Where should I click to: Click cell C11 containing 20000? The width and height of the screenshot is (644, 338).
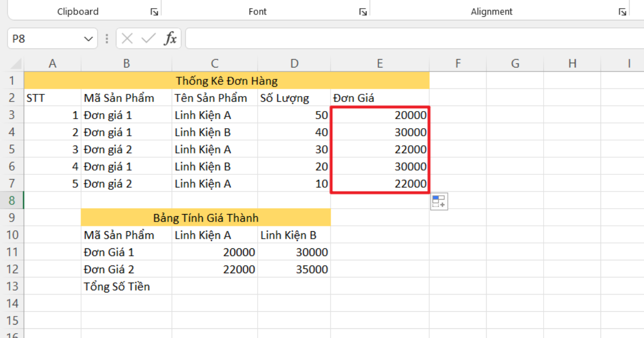(x=215, y=252)
